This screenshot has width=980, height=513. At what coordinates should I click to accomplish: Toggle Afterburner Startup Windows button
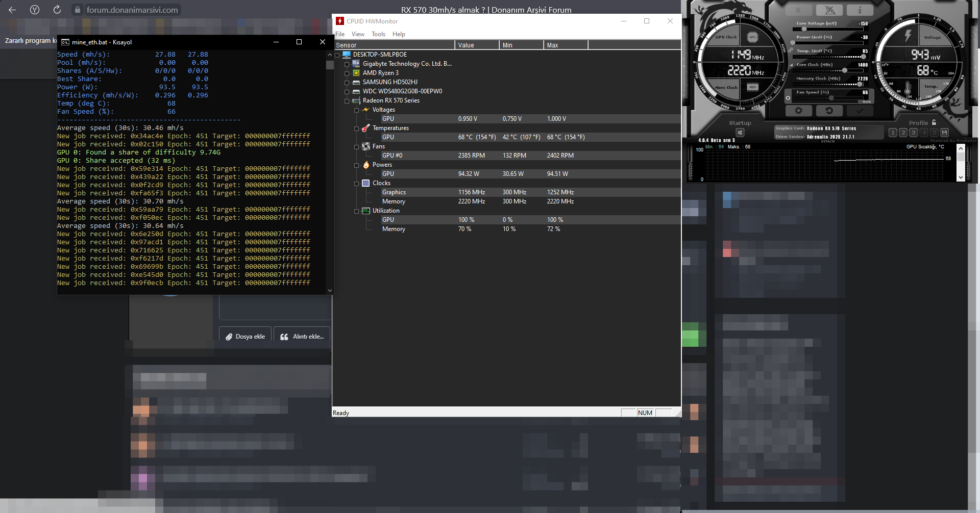click(740, 133)
